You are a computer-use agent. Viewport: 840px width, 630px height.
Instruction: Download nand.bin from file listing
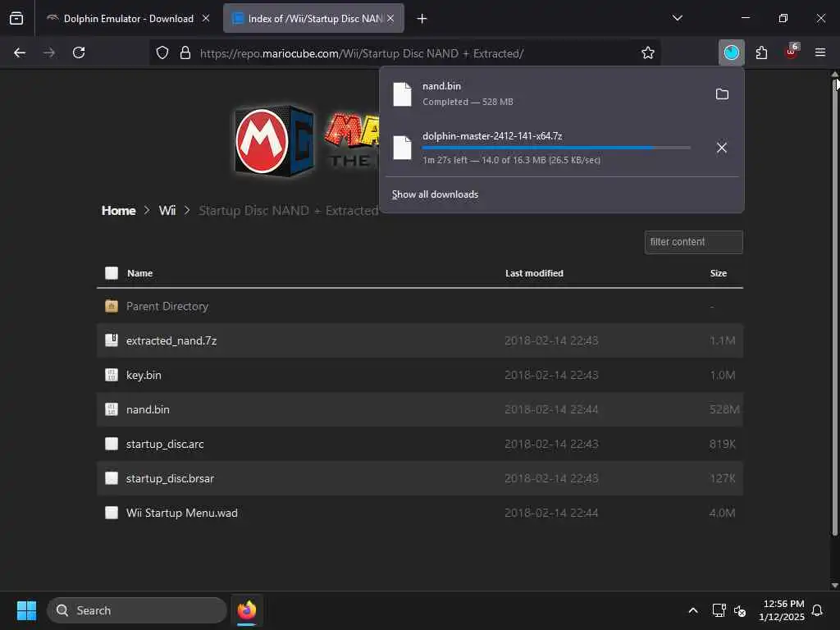click(148, 409)
